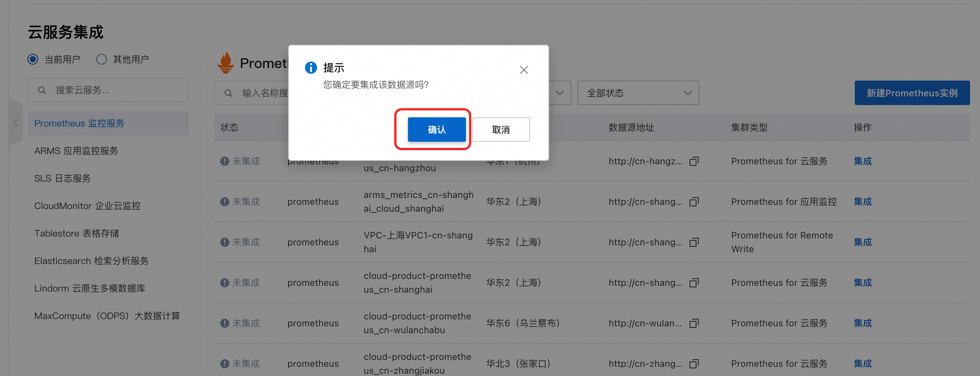Open Lindorm 云原生多模数据库 in sidebar
Image resolution: width=980 pixels, height=376 pixels.
[90, 288]
